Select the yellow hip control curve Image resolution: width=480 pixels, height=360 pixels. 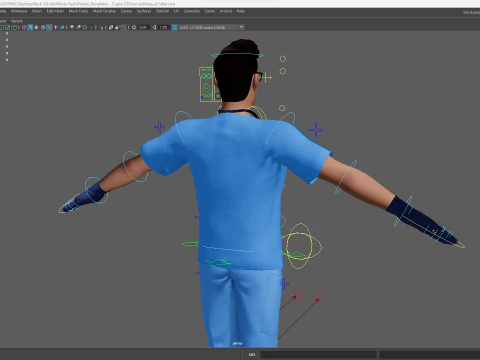click(x=301, y=246)
